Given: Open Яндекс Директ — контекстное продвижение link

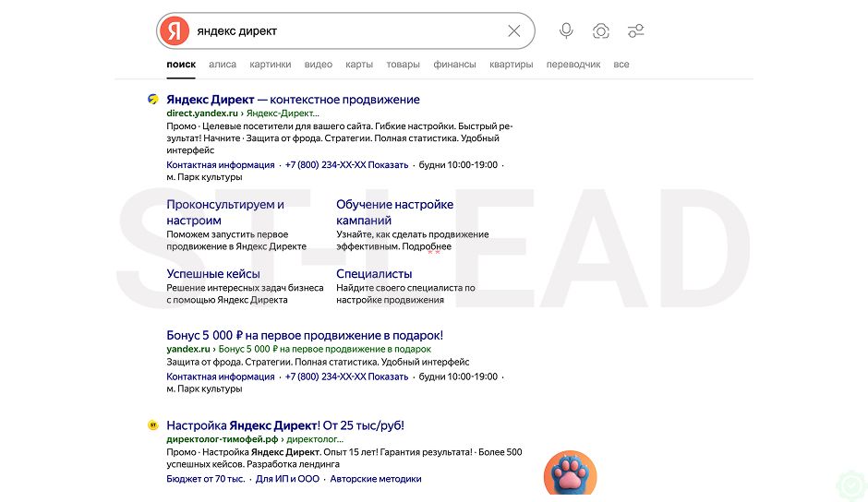Looking at the screenshot, I should pyautogui.click(x=293, y=100).
